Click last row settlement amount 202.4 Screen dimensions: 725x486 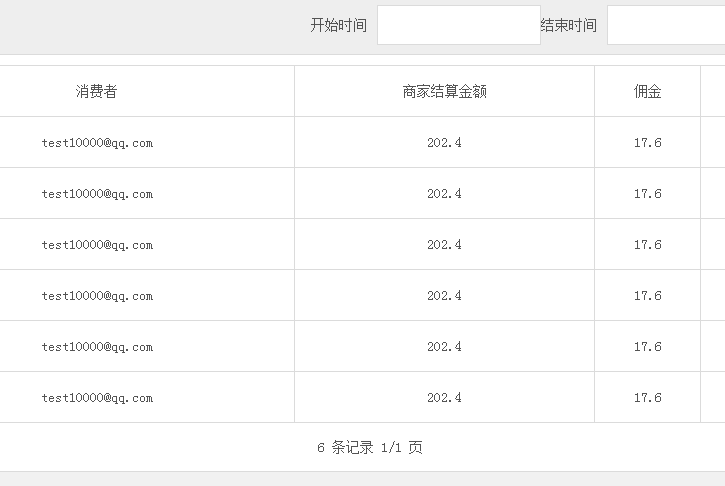click(444, 397)
